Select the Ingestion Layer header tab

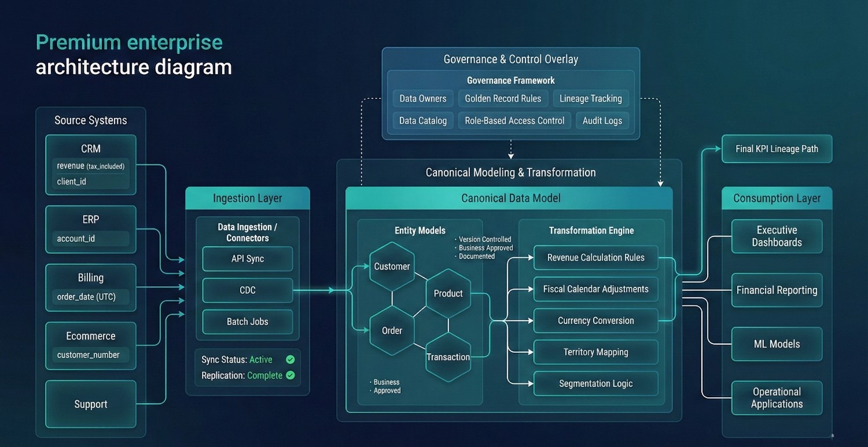(247, 198)
